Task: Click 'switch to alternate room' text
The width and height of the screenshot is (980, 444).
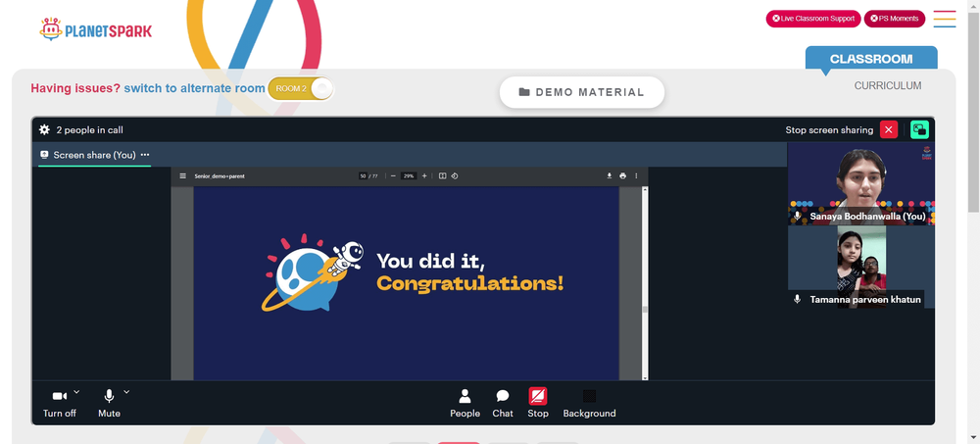Action: (194, 88)
